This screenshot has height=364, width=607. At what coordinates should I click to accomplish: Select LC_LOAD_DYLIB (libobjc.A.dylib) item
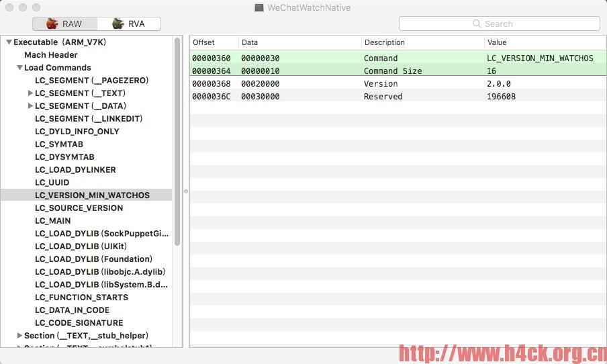coord(100,272)
